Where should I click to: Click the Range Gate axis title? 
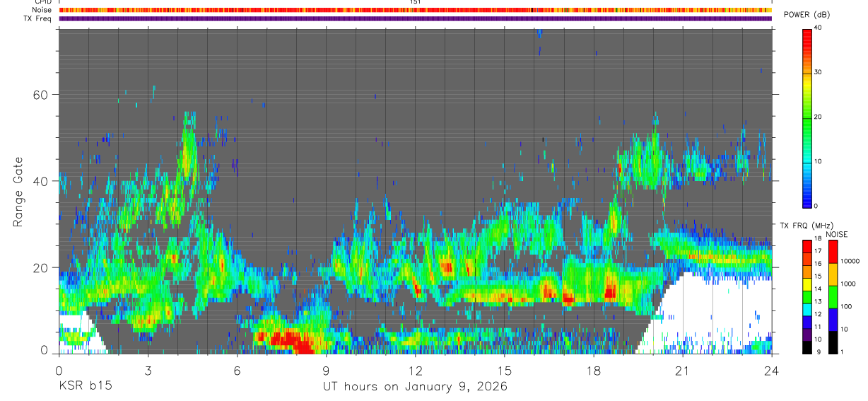pyautogui.click(x=18, y=193)
